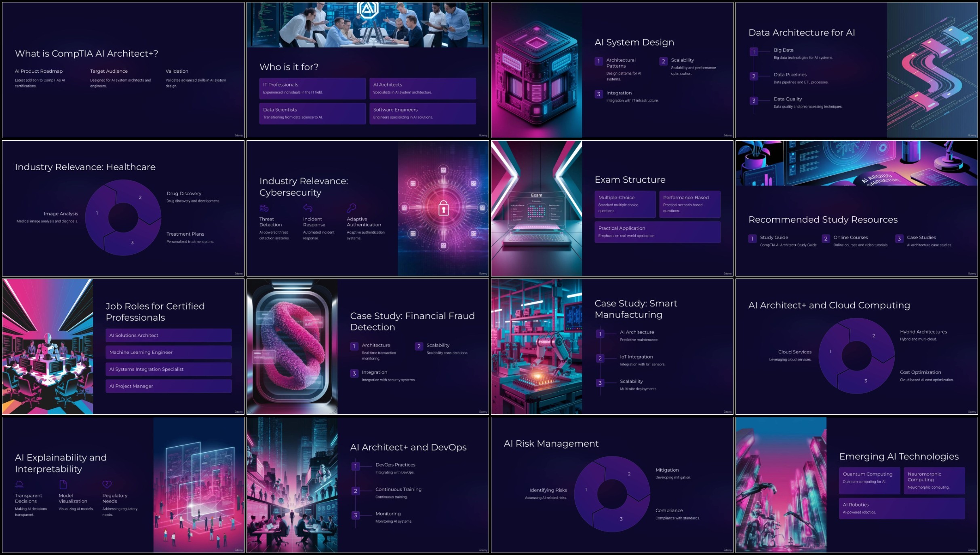The height and width of the screenshot is (555, 980).
Task: Click the 'Hybrid Architectures' label
Action: coord(923,332)
